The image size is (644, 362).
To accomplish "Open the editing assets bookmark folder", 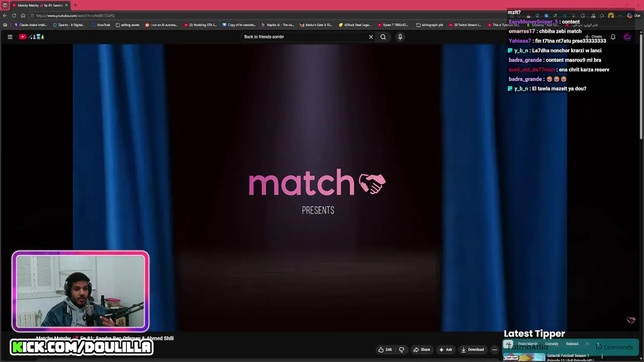I will tap(127, 25).
